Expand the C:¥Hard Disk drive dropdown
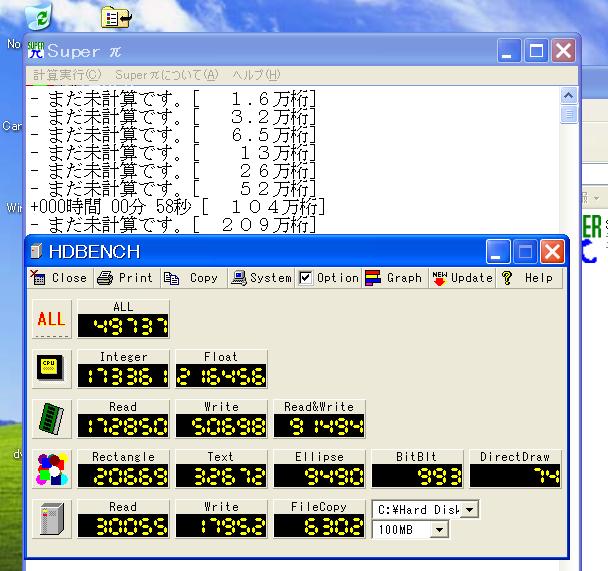 (x=469, y=509)
